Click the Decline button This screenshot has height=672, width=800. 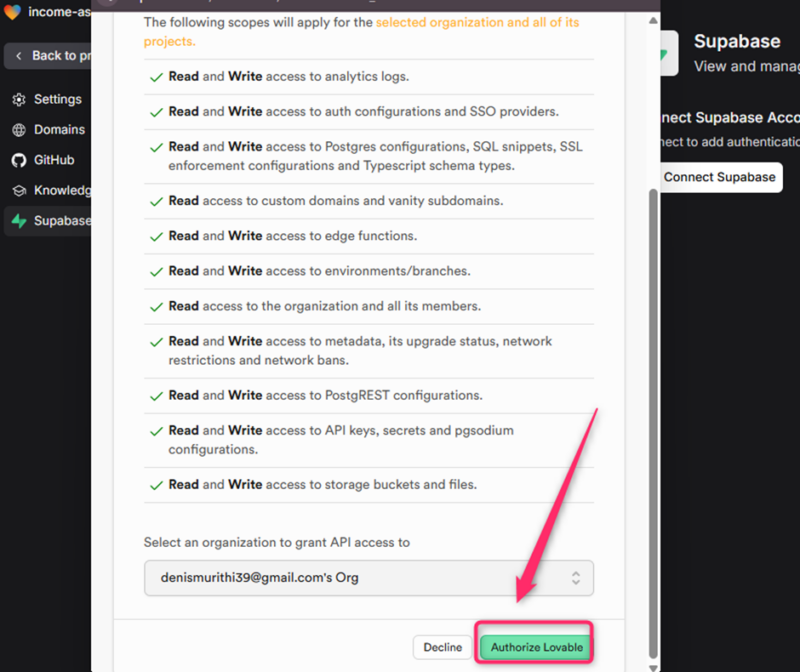[x=442, y=647]
